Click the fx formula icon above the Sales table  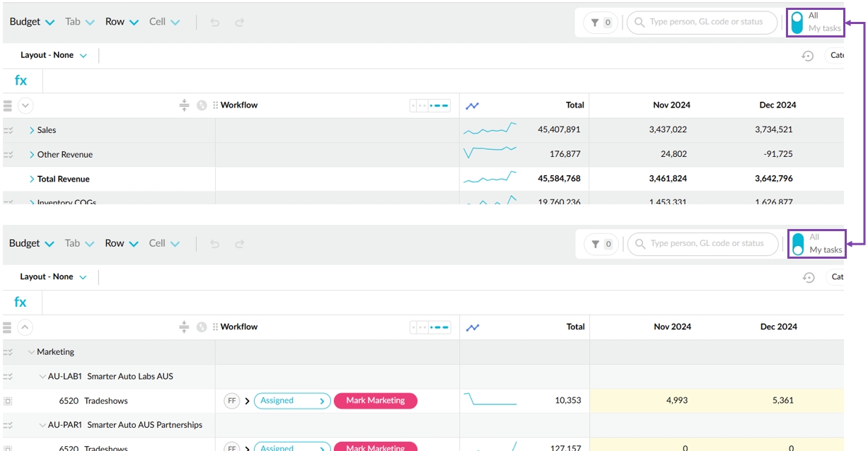[21, 81]
